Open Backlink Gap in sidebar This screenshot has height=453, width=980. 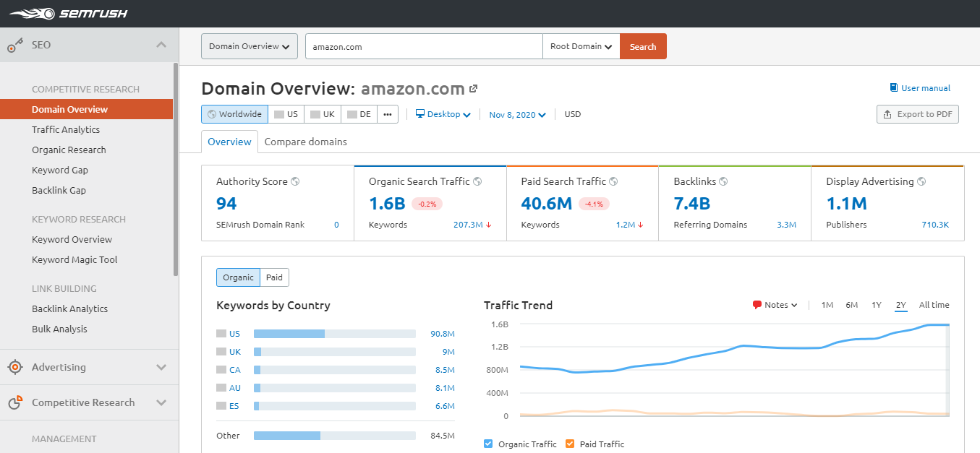59,190
